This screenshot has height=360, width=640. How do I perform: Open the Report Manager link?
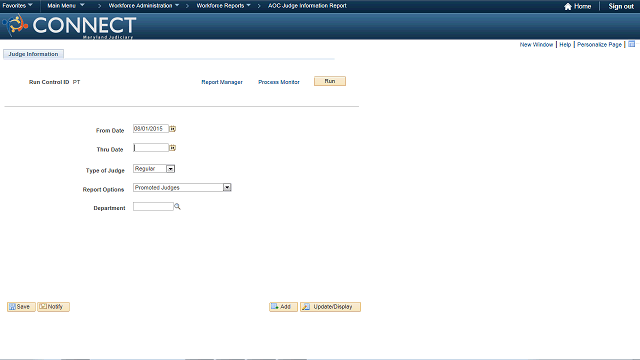coord(222,82)
